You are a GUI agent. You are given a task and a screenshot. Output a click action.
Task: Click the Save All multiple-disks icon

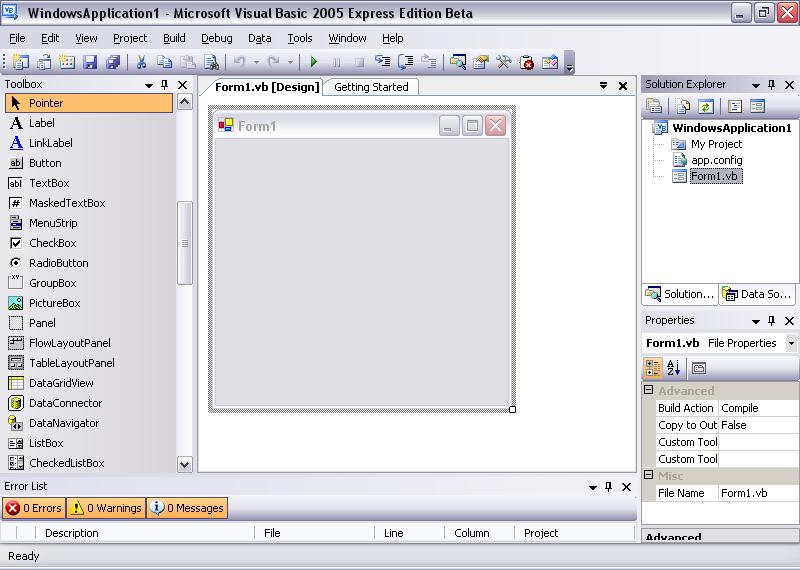(113, 62)
